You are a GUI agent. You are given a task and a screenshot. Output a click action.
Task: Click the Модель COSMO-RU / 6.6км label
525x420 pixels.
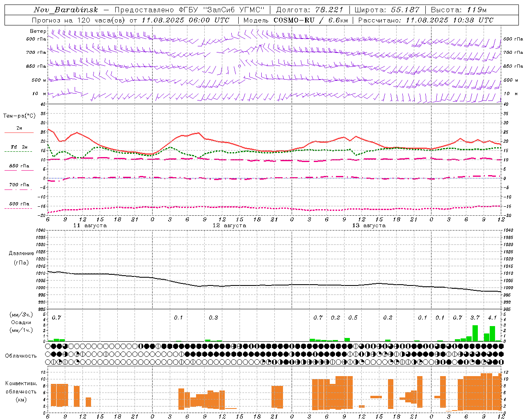point(296,20)
